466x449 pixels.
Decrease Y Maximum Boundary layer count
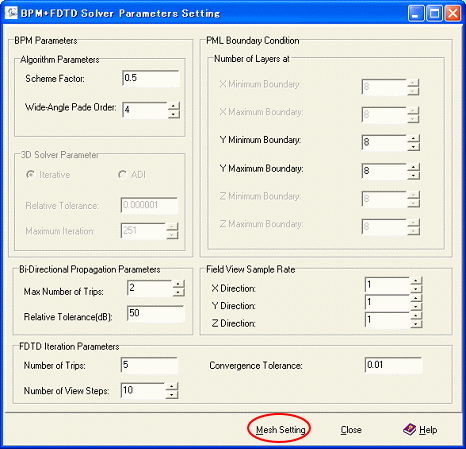(413, 175)
